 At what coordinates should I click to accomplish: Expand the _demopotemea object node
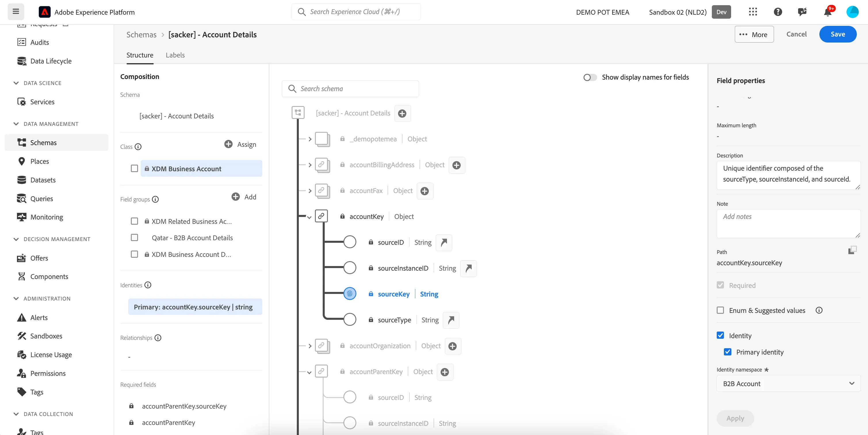click(310, 139)
